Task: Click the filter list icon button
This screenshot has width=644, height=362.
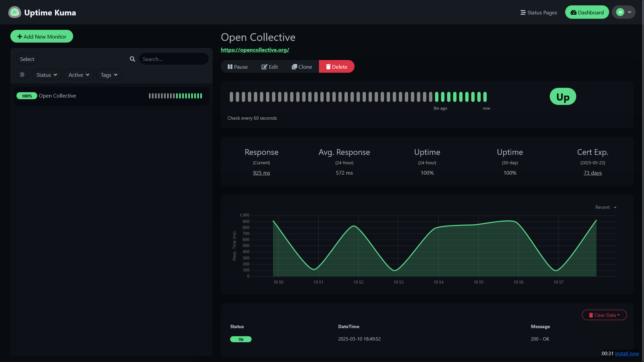Action: point(22,75)
